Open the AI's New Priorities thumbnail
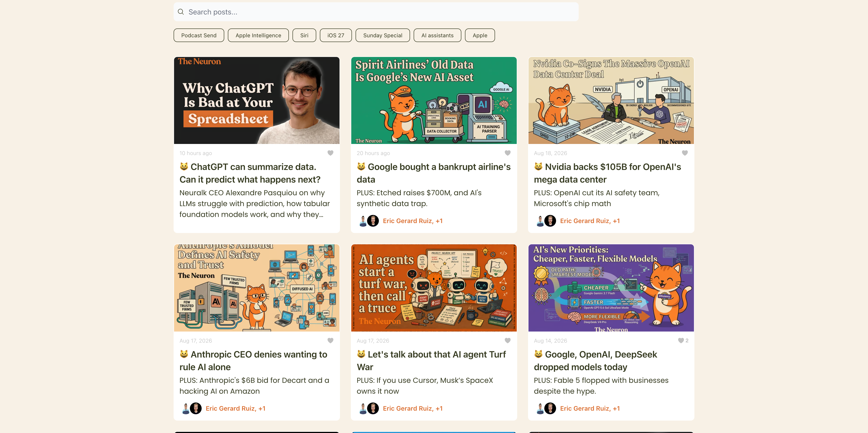 click(611, 288)
